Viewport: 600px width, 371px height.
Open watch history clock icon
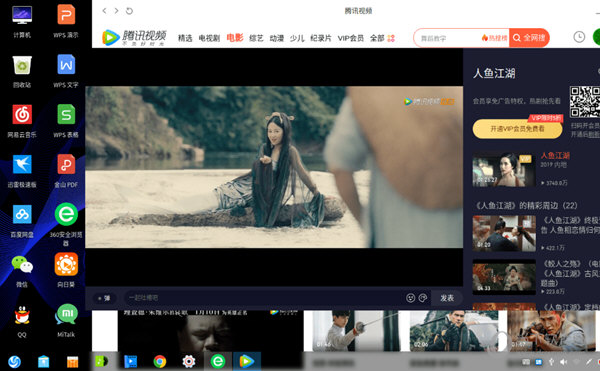(x=579, y=37)
